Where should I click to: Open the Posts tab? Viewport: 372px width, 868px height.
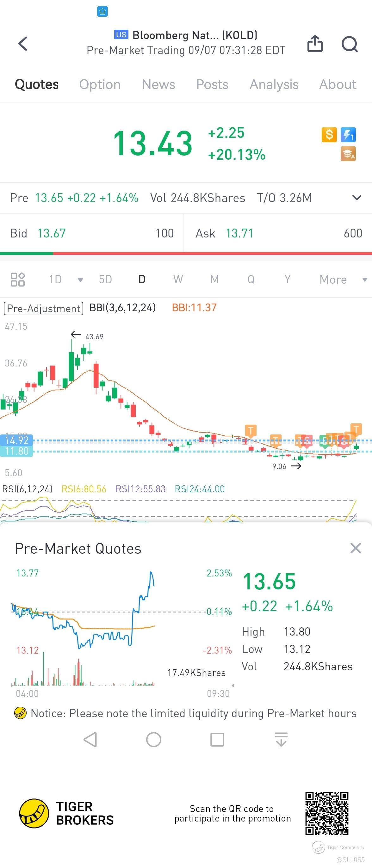212,84
